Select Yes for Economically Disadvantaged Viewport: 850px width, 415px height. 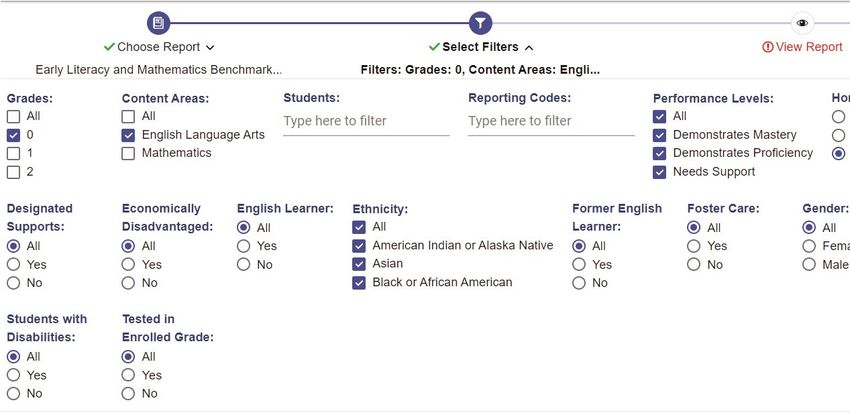pos(128,264)
